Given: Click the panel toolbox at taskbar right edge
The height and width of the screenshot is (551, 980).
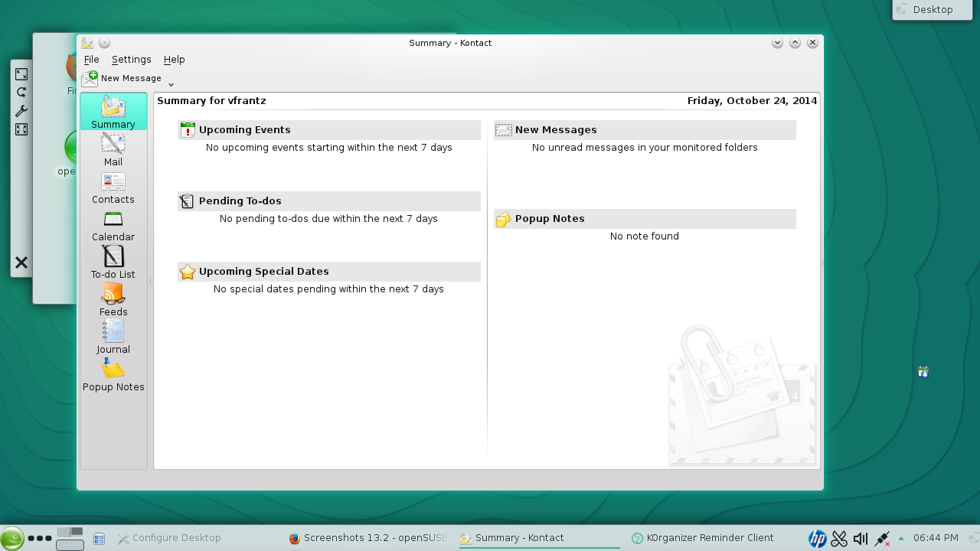Looking at the screenshot, I should coord(974,539).
